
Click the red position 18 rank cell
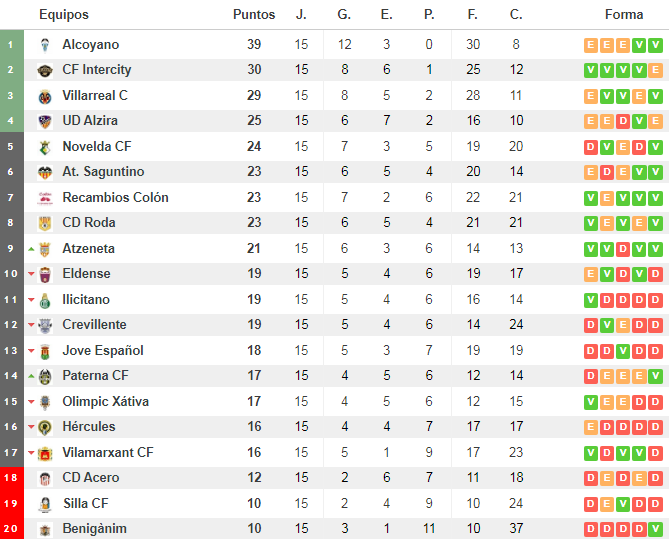pyautogui.click(x=12, y=478)
